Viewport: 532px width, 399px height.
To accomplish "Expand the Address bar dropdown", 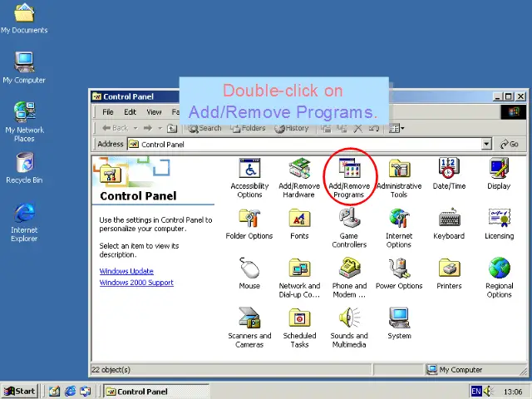I will tap(486, 144).
